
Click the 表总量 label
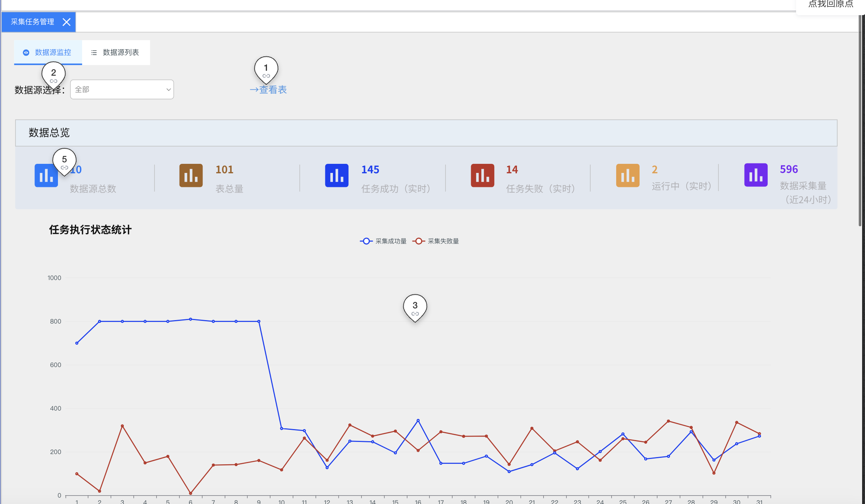(230, 188)
